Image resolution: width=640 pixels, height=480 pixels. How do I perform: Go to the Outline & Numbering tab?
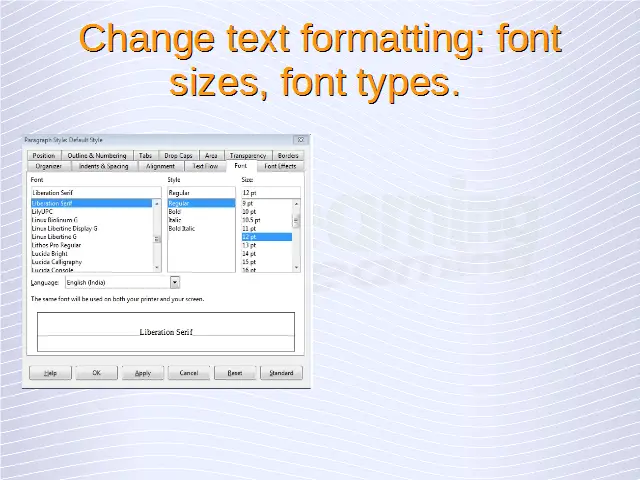(97, 156)
